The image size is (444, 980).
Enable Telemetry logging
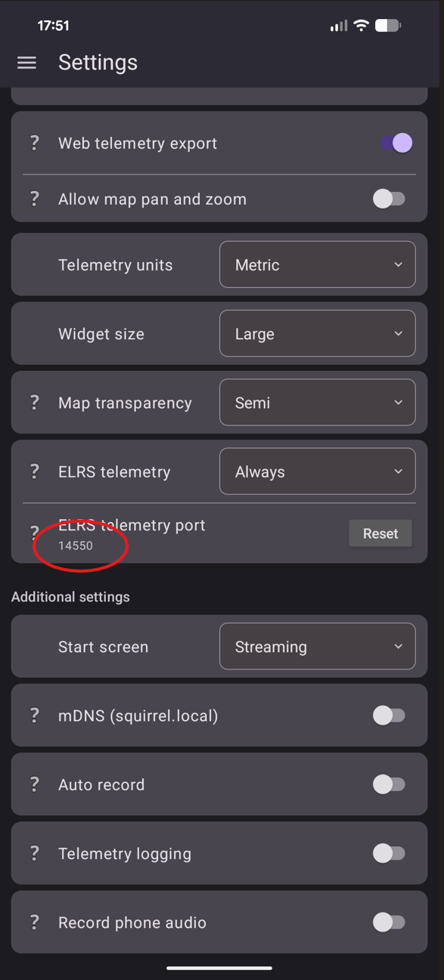[x=390, y=853]
